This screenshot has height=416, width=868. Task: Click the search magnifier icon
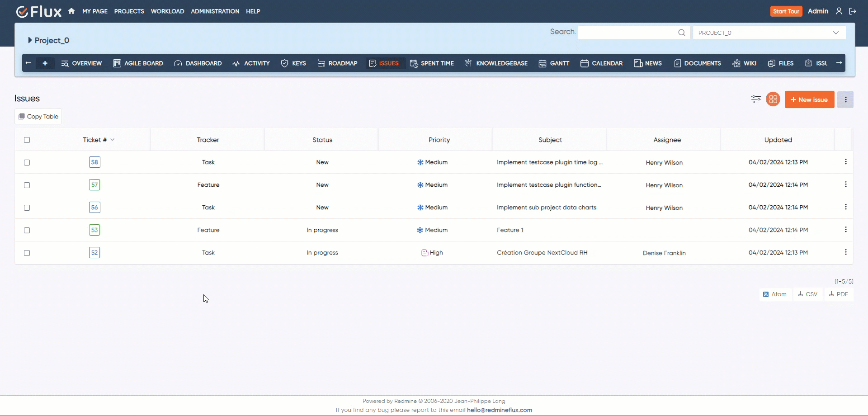coord(681,33)
